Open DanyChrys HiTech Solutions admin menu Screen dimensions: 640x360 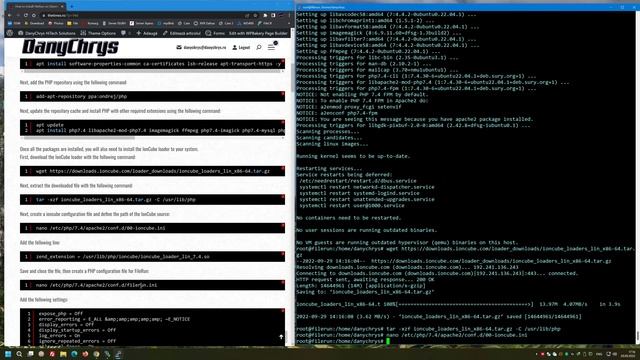click(x=47, y=33)
